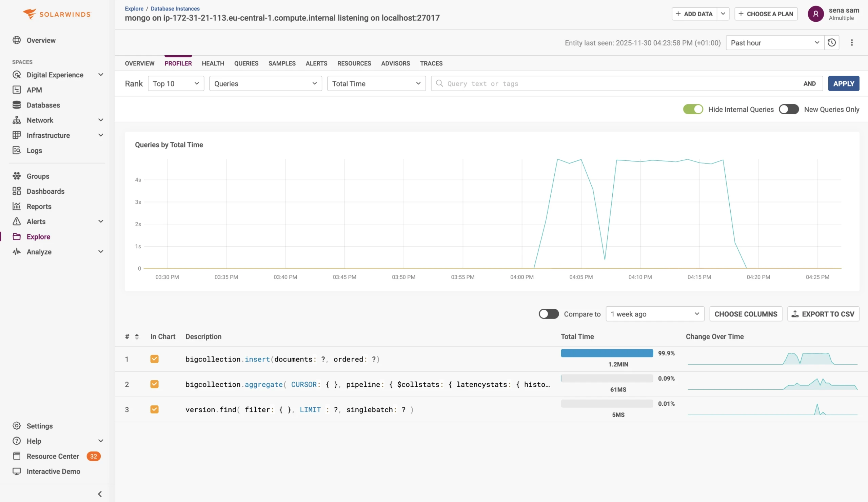This screenshot has width=868, height=502.
Task: Click the user avatar icon
Action: pos(816,14)
